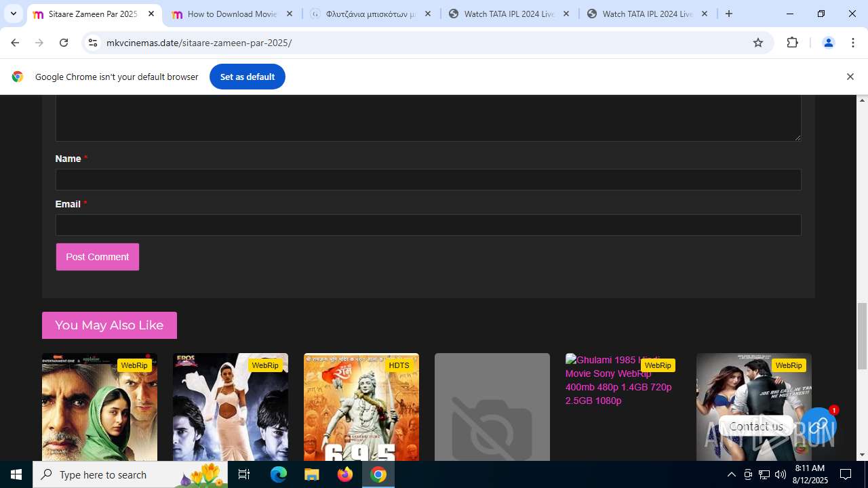Open the Chrome profile avatar
Viewport: 868px width, 488px height.
pos(828,43)
